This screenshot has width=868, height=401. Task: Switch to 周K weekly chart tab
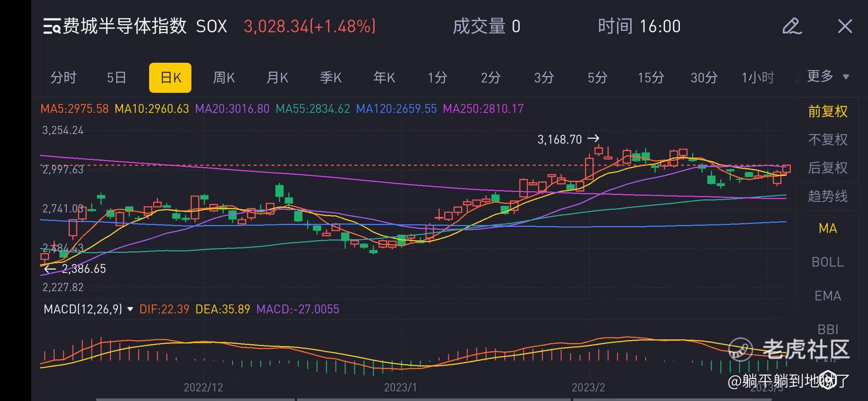coord(224,78)
